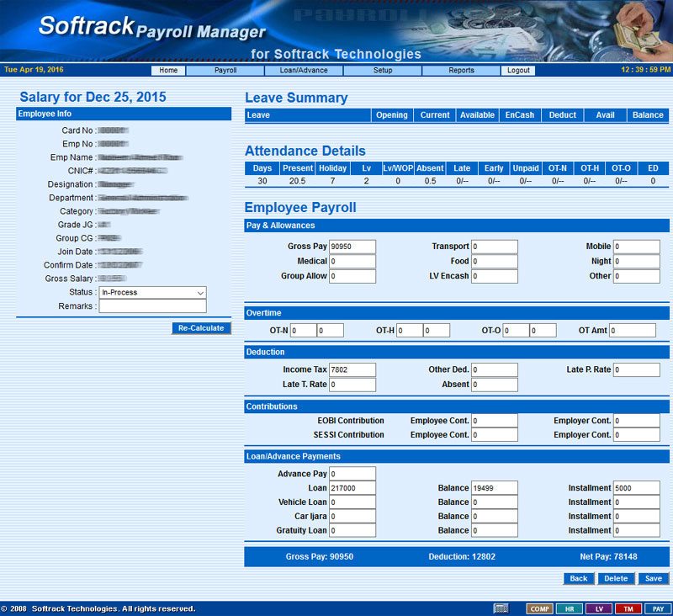Viewport: 673px width, 616px height.
Task: Open the Payroll menu
Action: (x=225, y=71)
